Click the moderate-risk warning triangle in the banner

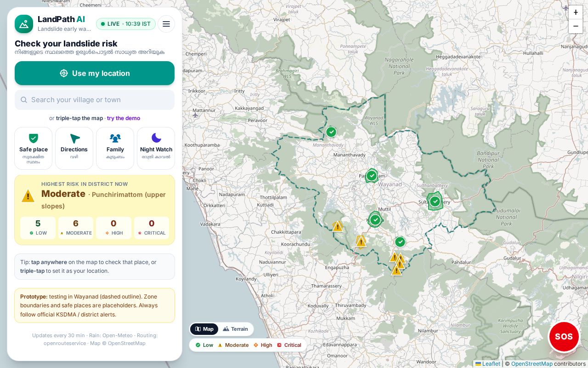pos(28,196)
